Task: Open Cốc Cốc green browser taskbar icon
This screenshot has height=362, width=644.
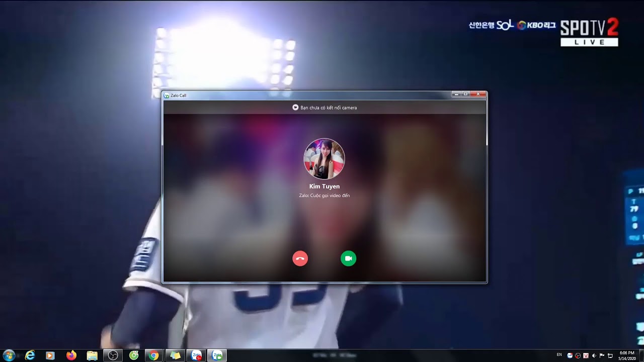Action: [x=134, y=355]
